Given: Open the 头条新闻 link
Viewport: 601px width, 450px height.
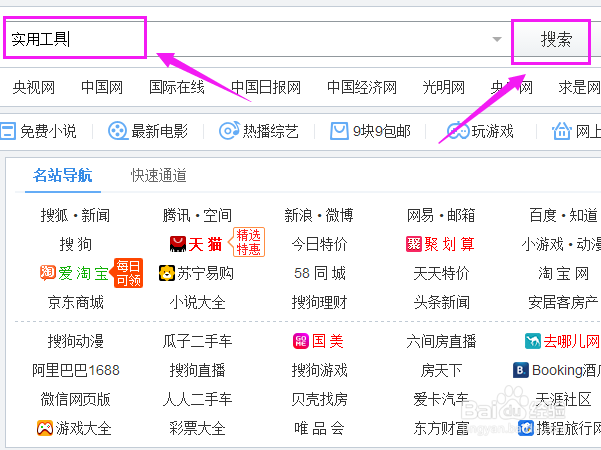Looking at the screenshot, I should click(441, 302).
